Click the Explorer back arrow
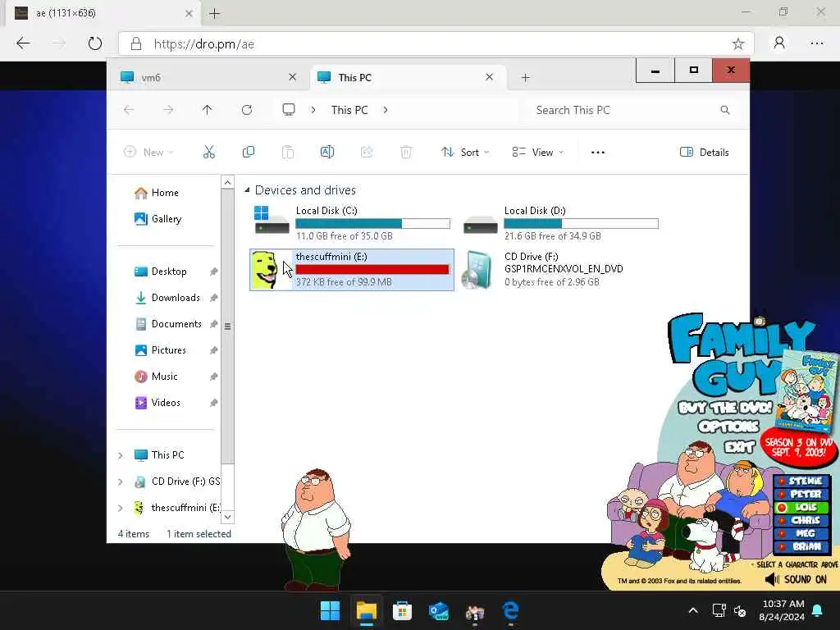The image size is (840, 630). click(129, 110)
